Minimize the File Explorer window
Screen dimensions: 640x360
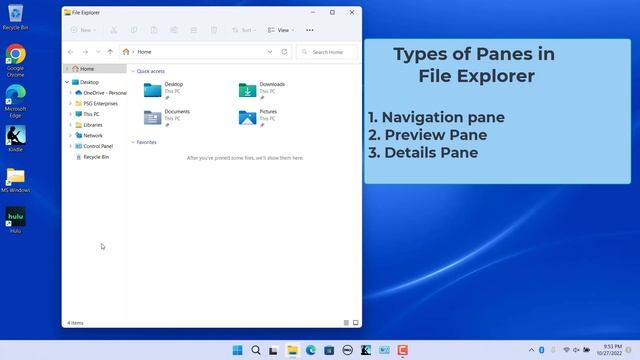(x=313, y=12)
